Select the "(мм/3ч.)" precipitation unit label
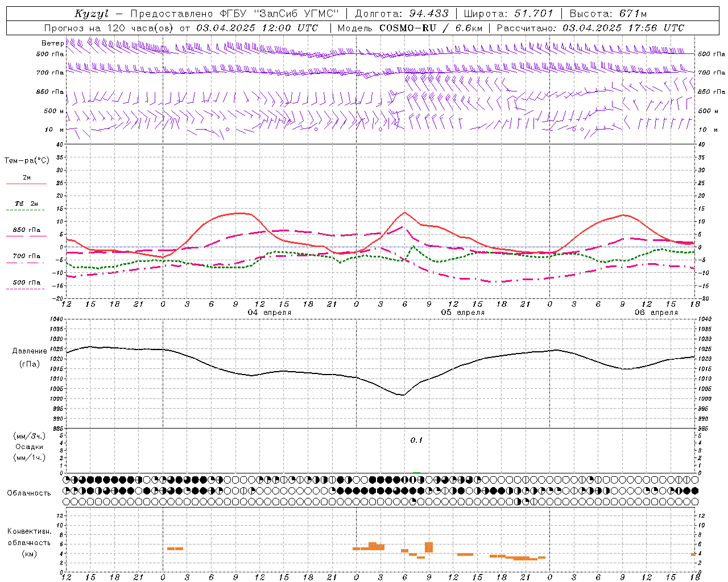This screenshot has width=728, height=582. [29, 436]
